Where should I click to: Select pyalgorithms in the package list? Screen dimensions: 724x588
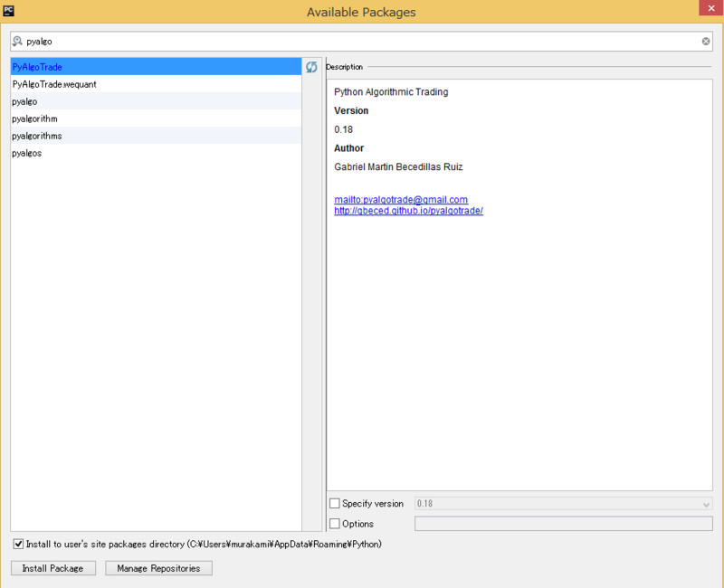tap(37, 136)
